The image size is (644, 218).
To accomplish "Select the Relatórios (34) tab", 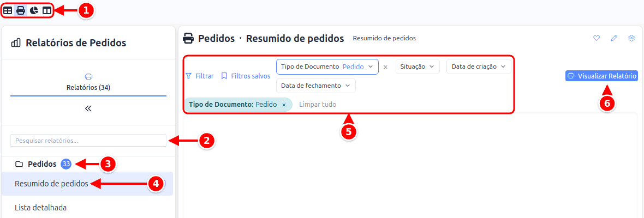I will pyautogui.click(x=88, y=82).
